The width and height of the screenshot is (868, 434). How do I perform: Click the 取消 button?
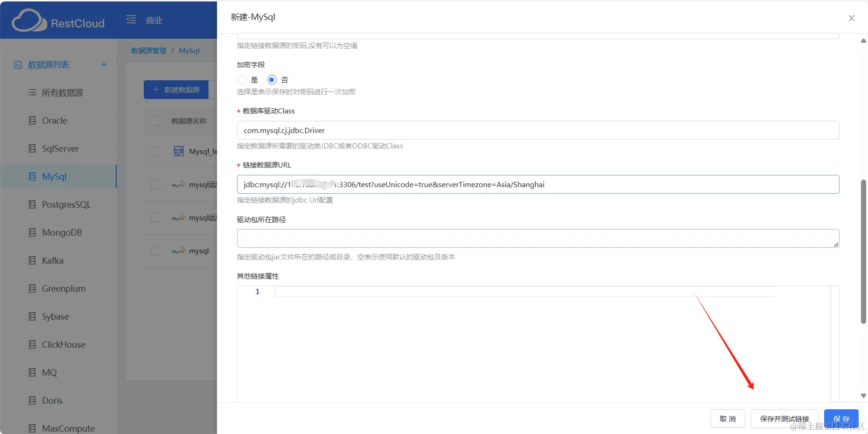click(728, 419)
